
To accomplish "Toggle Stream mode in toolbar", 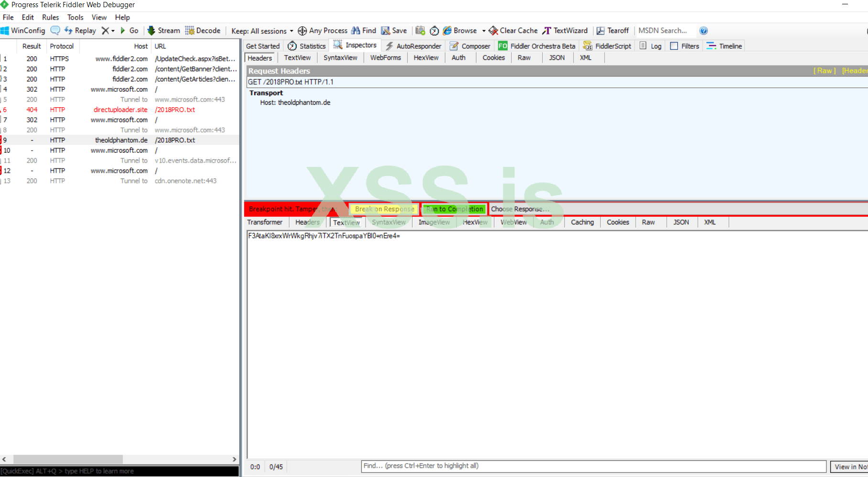I will tap(164, 31).
